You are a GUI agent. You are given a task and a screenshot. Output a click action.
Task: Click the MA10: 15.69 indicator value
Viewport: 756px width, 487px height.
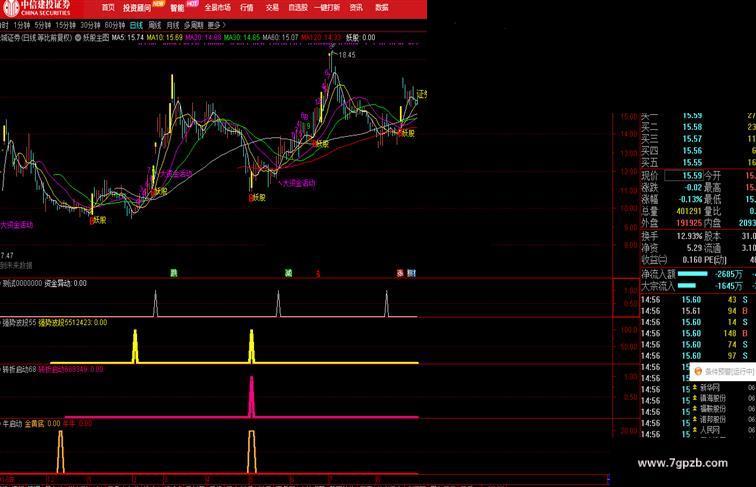164,38
